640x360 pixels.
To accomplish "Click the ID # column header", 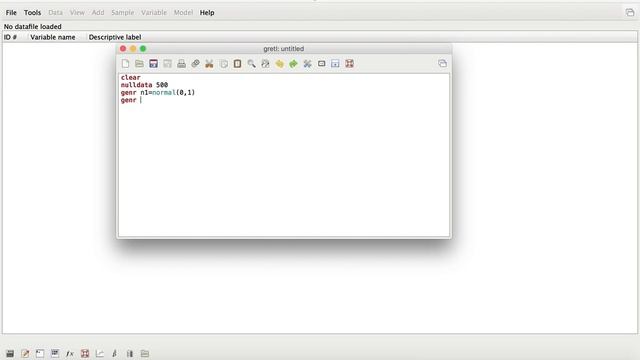I will point(10,37).
